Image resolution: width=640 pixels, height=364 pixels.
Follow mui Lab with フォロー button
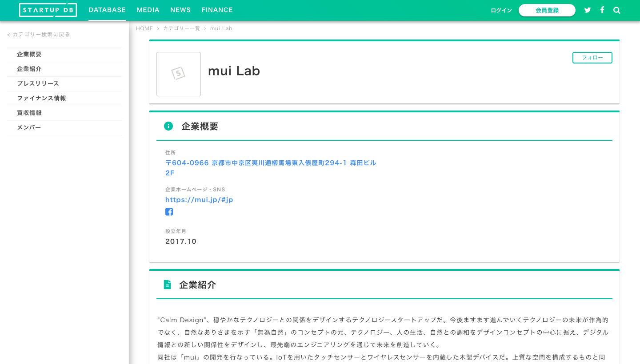pos(592,58)
